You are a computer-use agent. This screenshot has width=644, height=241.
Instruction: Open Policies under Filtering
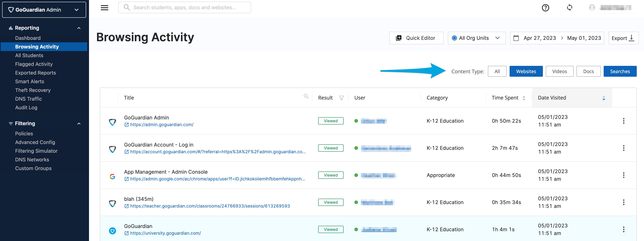point(24,134)
